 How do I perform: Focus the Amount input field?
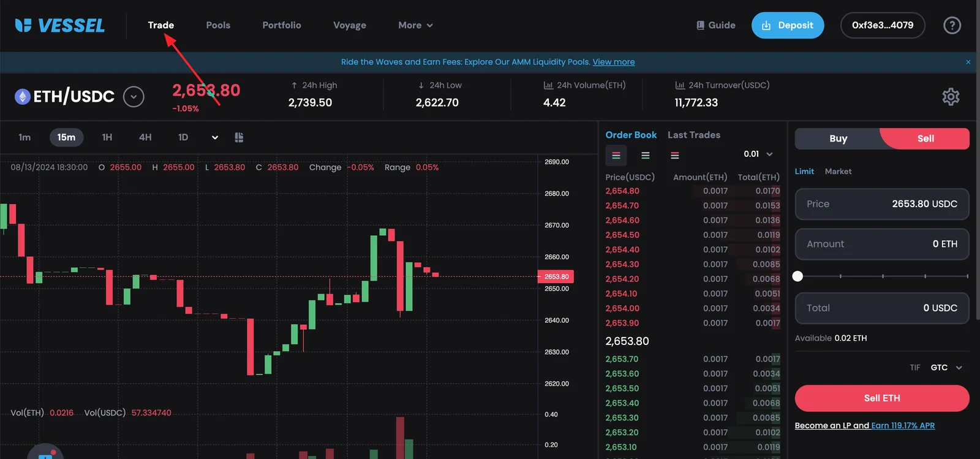point(882,244)
